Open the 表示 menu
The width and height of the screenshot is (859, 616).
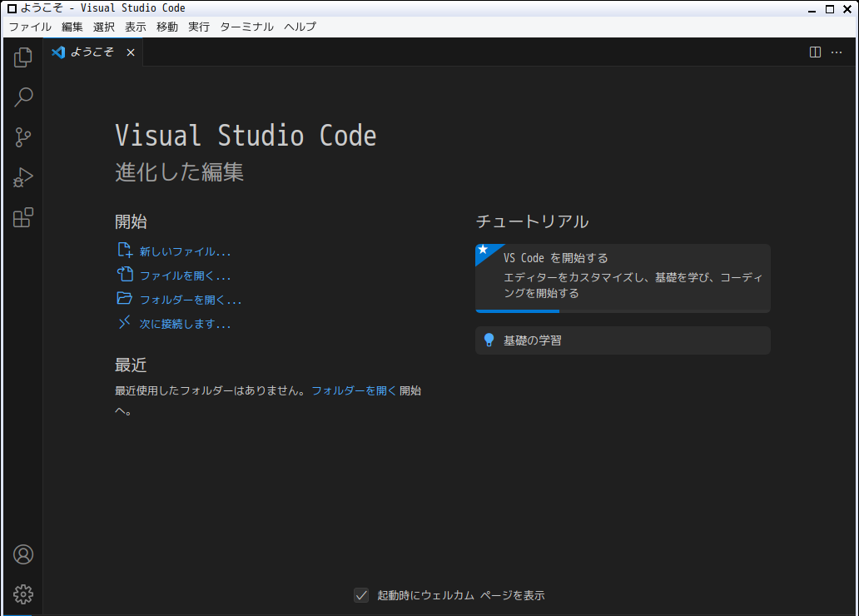[136, 27]
